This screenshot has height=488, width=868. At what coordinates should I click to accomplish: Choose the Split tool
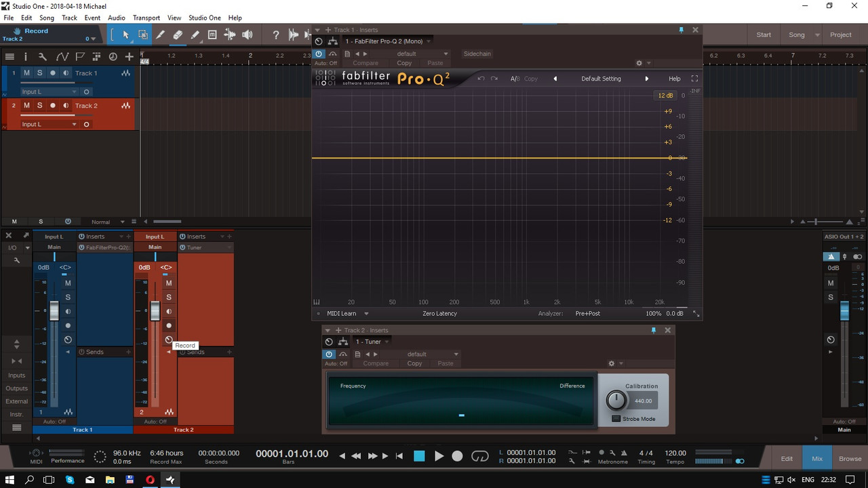(x=160, y=35)
